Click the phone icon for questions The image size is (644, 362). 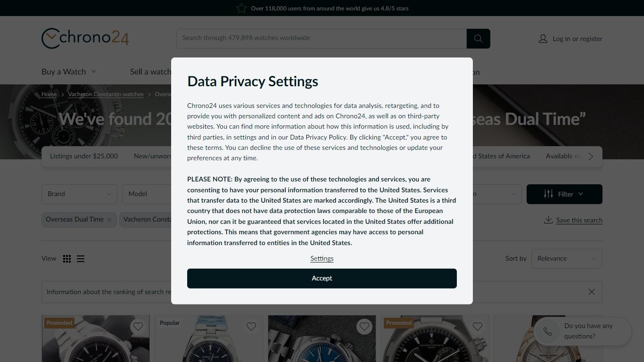547,331
